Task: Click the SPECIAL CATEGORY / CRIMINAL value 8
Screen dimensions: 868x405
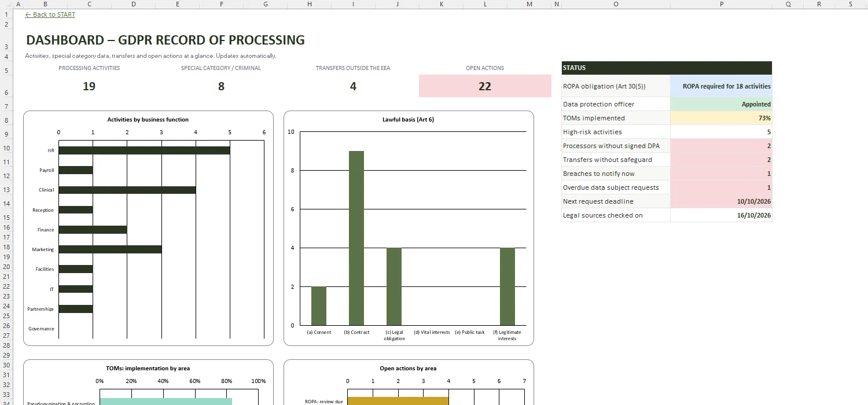Action: [221, 86]
